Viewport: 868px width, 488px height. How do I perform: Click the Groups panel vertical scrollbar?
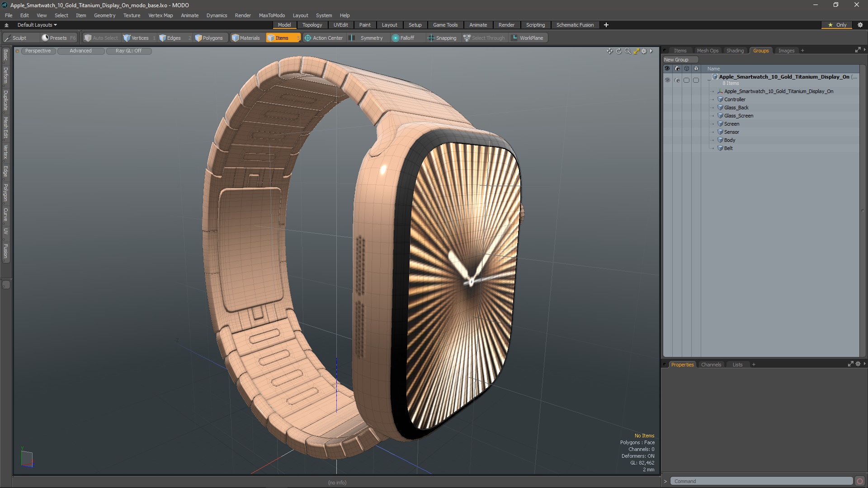pyautogui.click(x=862, y=211)
